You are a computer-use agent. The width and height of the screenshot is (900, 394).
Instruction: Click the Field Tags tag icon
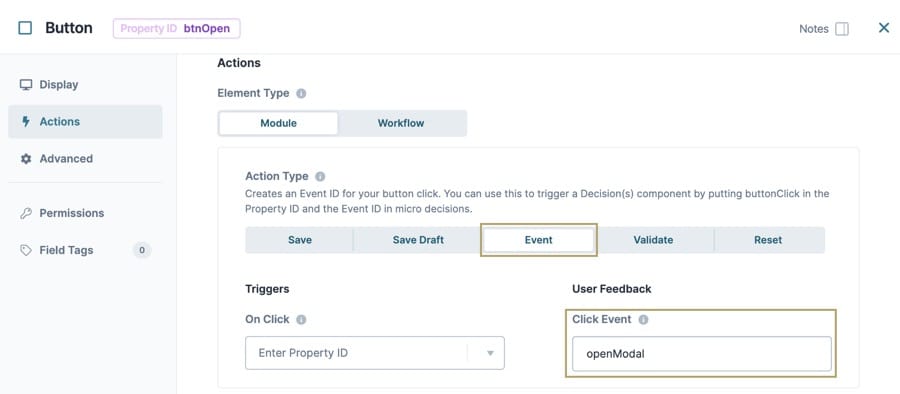(x=26, y=250)
